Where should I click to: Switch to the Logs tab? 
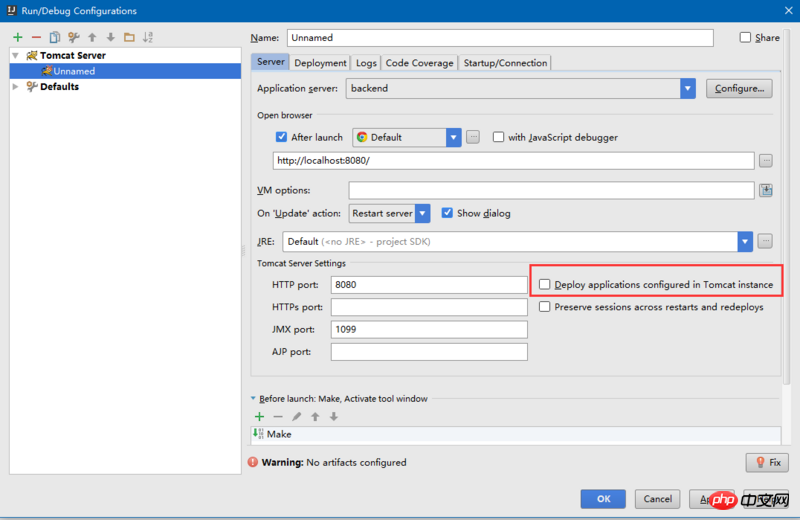point(366,63)
